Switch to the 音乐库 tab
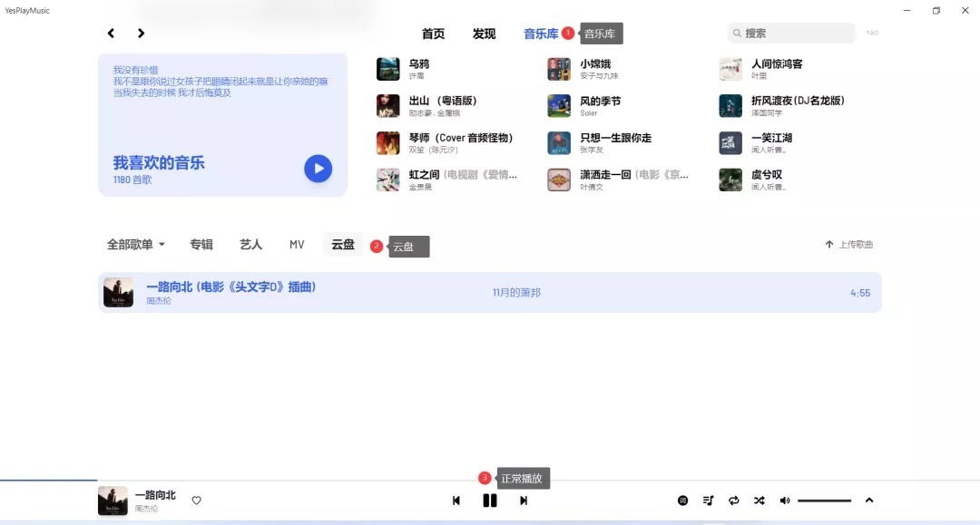The image size is (980, 525). tap(541, 34)
